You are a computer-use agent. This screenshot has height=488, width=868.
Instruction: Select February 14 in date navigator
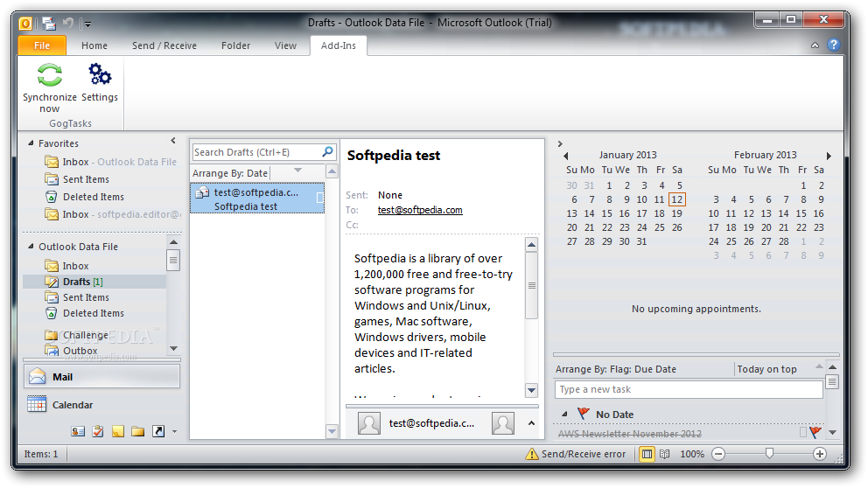click(783, 213)
